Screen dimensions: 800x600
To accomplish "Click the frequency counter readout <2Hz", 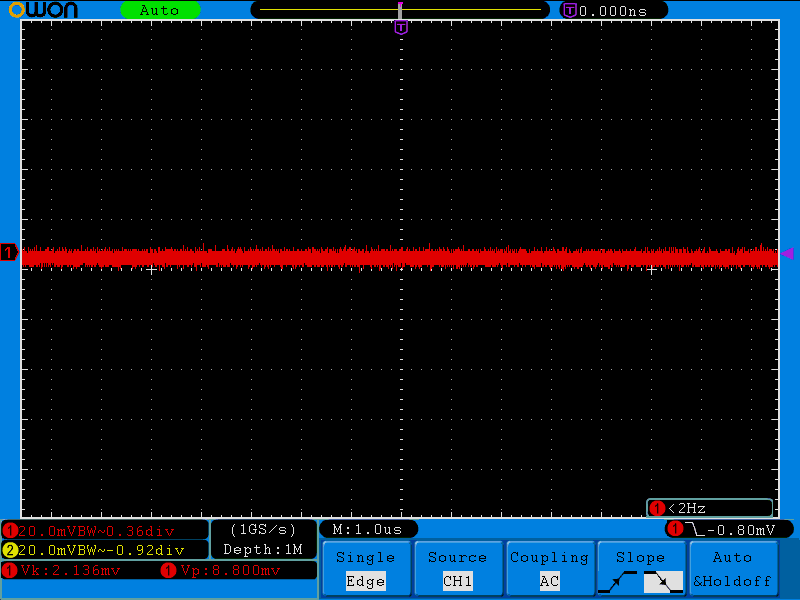I will (x=710, y=508).
